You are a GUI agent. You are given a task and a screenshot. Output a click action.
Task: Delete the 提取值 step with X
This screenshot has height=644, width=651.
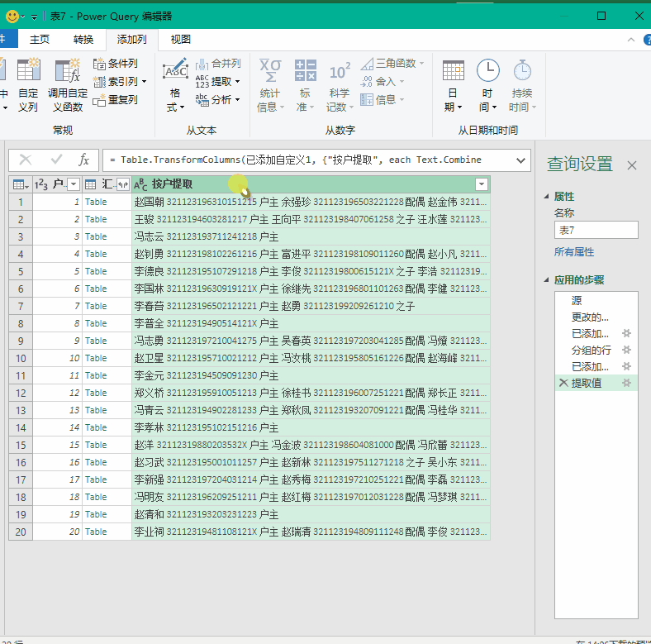click(x=563, y=383)
